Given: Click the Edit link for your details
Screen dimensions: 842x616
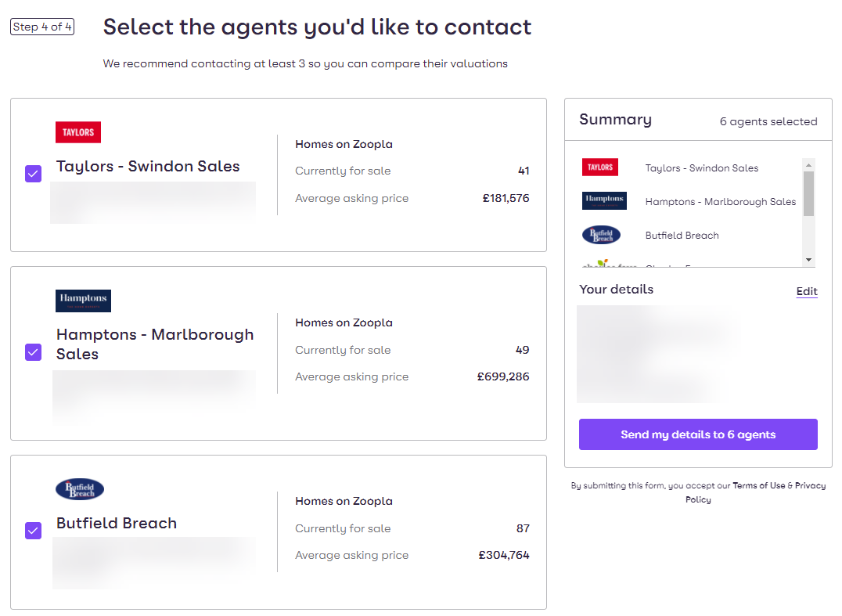Looking at the screenshot, I should pos(807,291).
